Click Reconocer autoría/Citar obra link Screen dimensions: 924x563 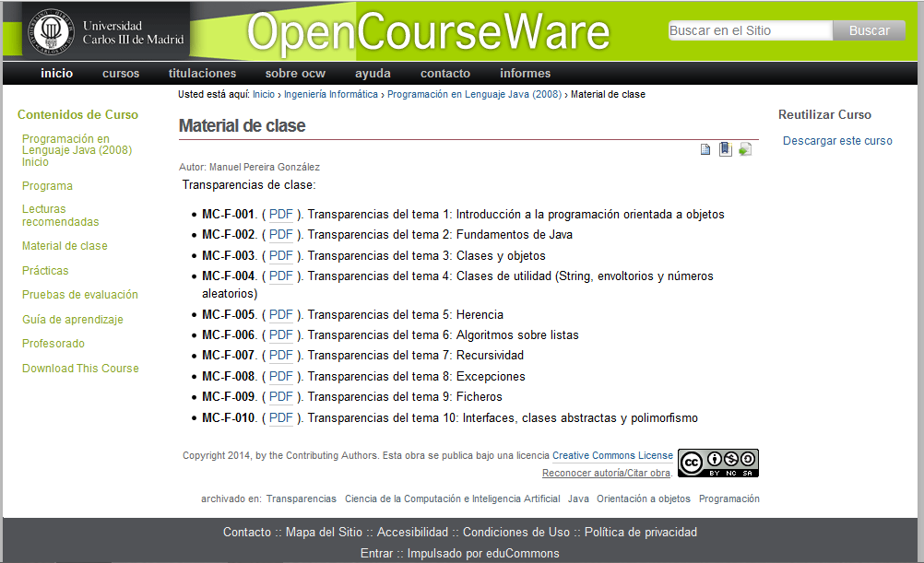(606, 473)
